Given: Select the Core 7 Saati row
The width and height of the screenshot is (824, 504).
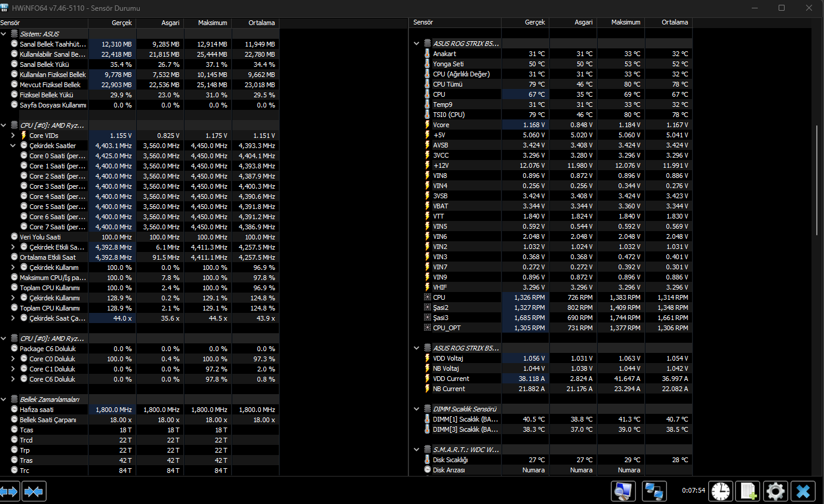Looking at the screenshot, I should pyautogui.click(x=140, y=227).
